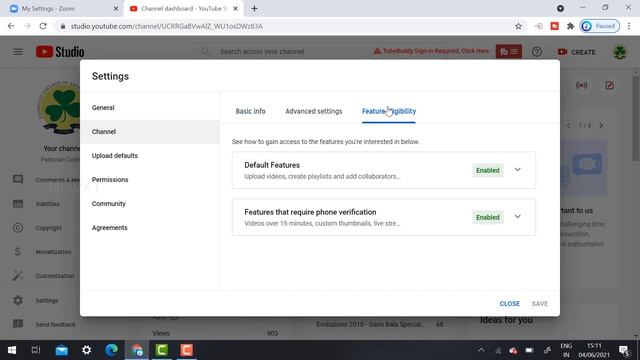Go to next news card arrow
The height and width of the screenshot is (360, 640).
pyautogui.click(x=601, y=126)
